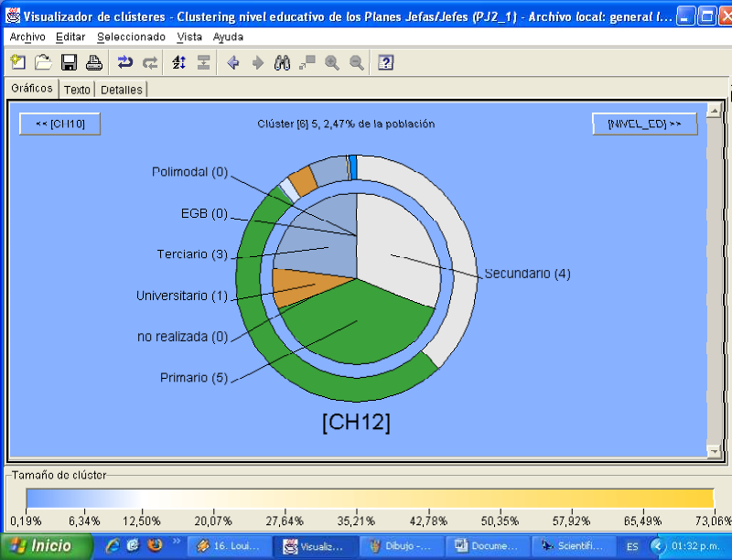Image resolution: width=732 pixels, height=560 pixels.
Task: Open the Vista menu
Action: click(x=189, y=37)
